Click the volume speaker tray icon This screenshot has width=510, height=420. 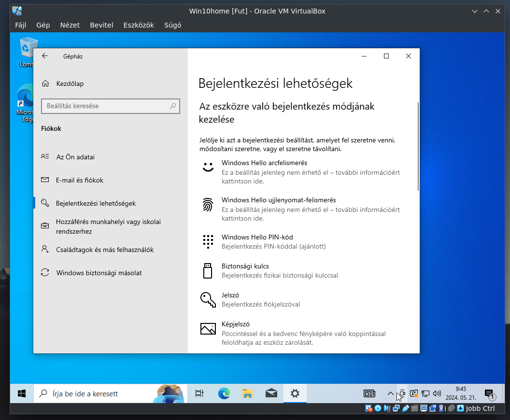pyautogui.click(x=437, y=393)
